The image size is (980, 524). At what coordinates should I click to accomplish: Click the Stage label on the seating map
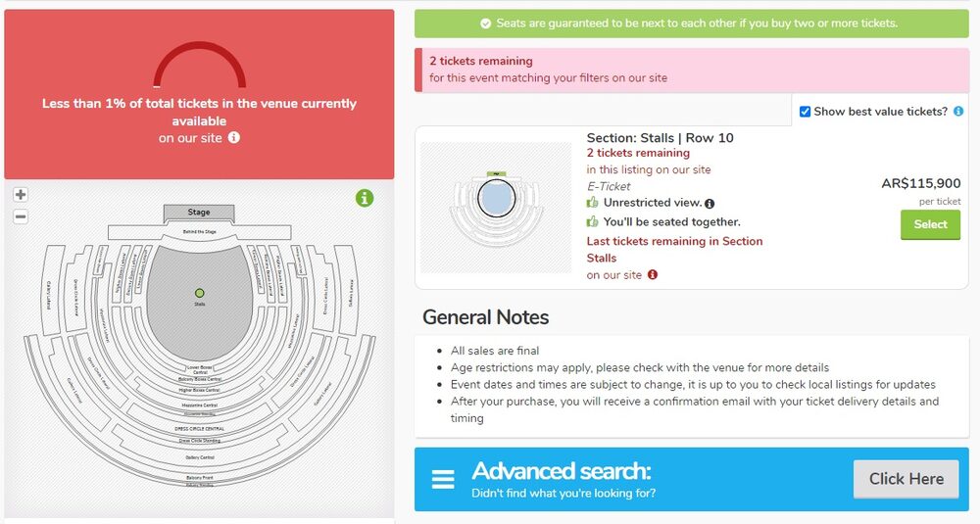point(199,213)
